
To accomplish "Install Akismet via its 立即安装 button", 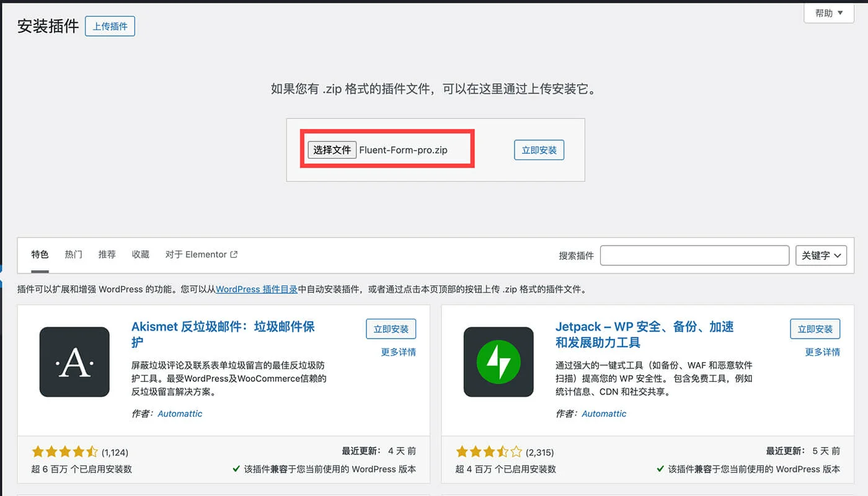I will [391, 329].
